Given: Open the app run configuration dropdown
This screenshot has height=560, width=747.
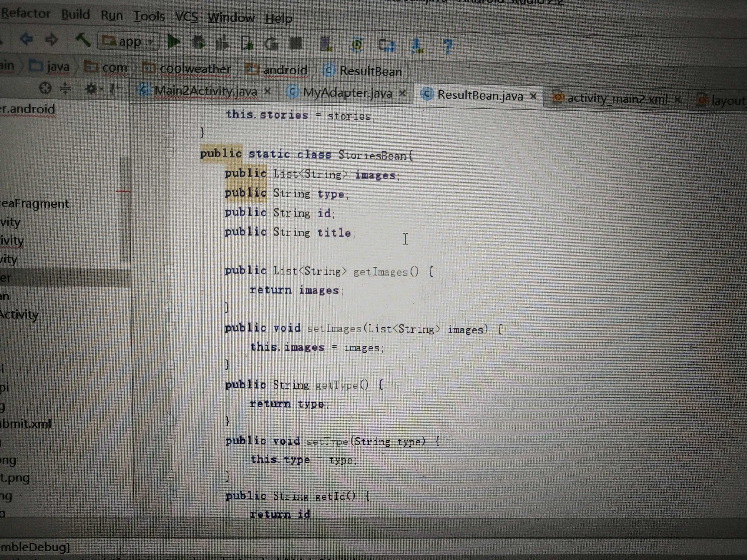Looking at the screenshot, I should [128, 41].
